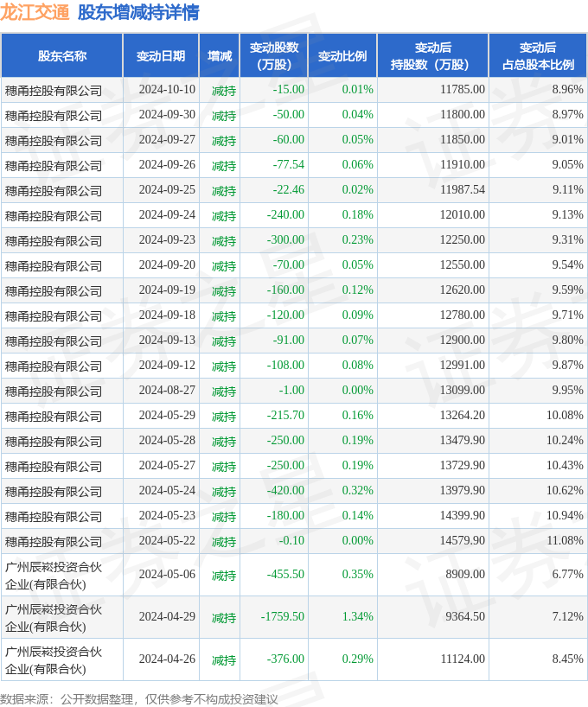Screen dimensions: 588x707
Task: Click percentage 11.08%
Action: coord(565,540)
